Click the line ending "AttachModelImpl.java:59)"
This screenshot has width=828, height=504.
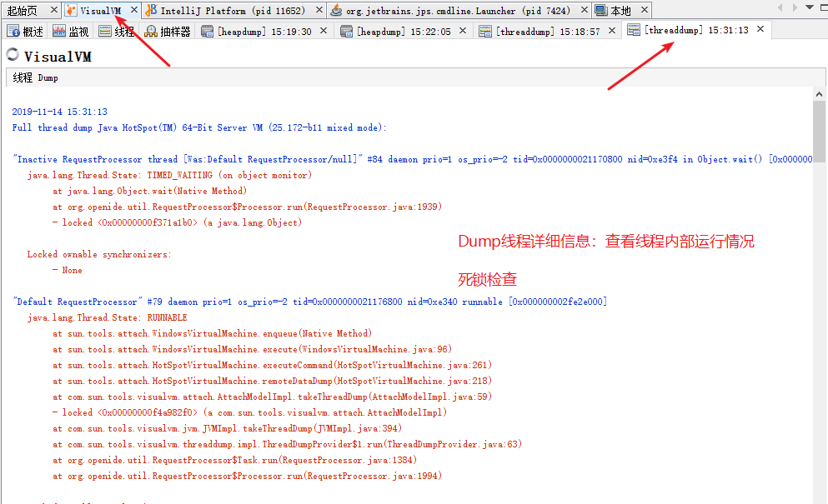(273, 397)
